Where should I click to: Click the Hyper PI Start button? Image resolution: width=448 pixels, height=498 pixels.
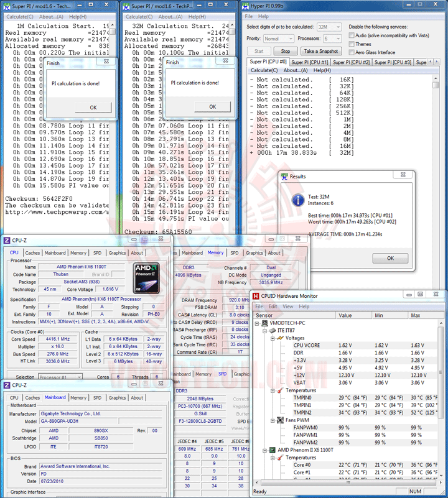[x=259, y=51]
